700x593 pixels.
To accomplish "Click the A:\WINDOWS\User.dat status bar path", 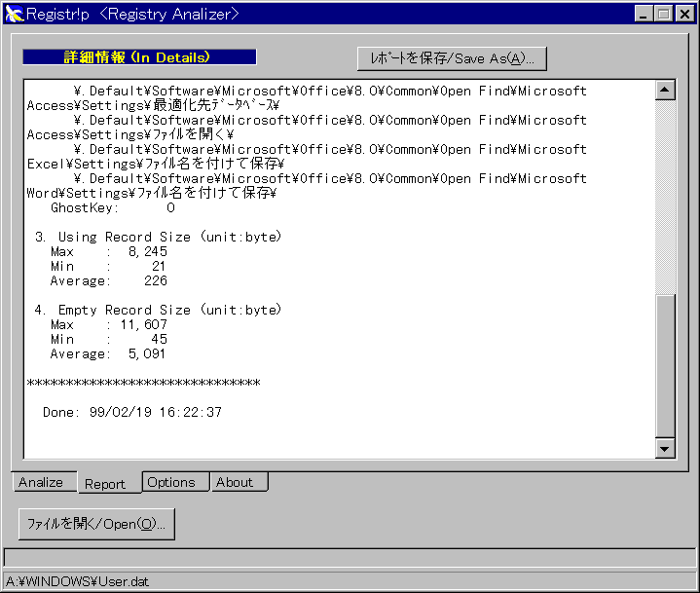I will 77,581.
